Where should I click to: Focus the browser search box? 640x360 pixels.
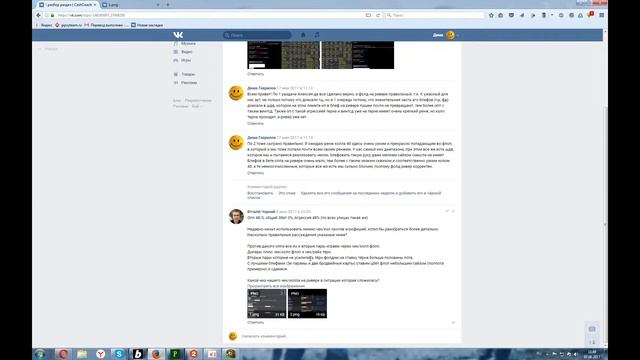click(434, 15)
